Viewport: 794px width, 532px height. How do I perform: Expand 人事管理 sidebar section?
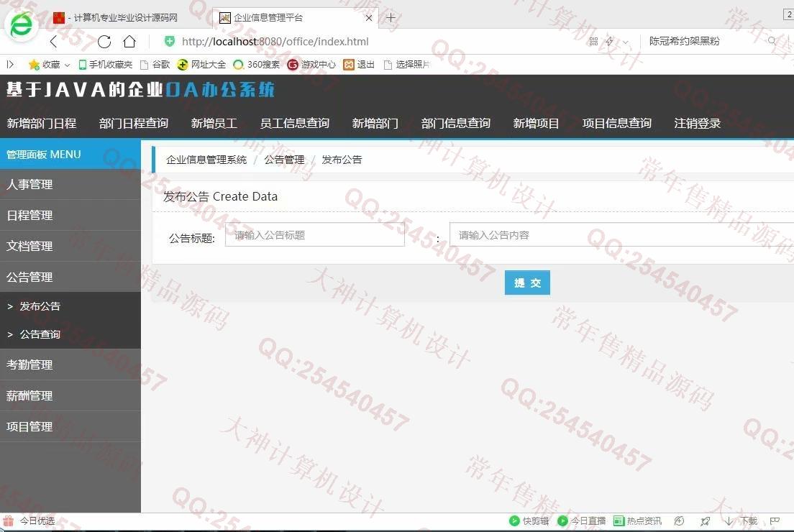click(x=70, y=184)
